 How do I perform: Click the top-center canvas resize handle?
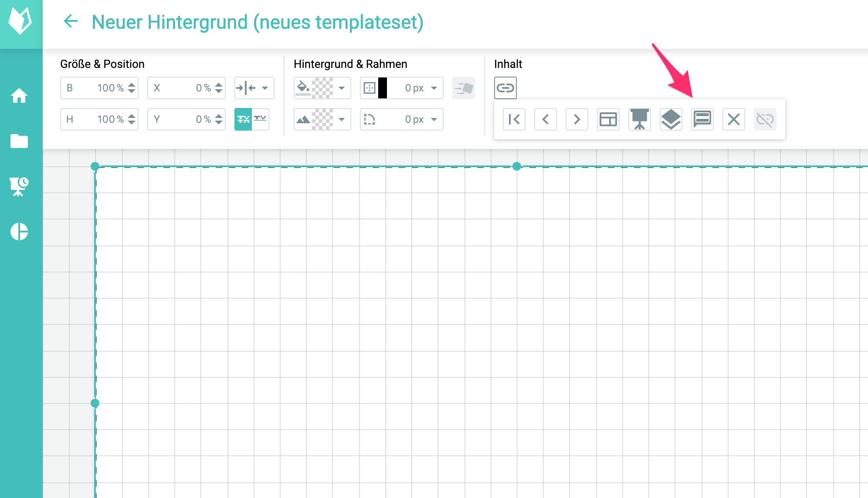pos(517,166)
